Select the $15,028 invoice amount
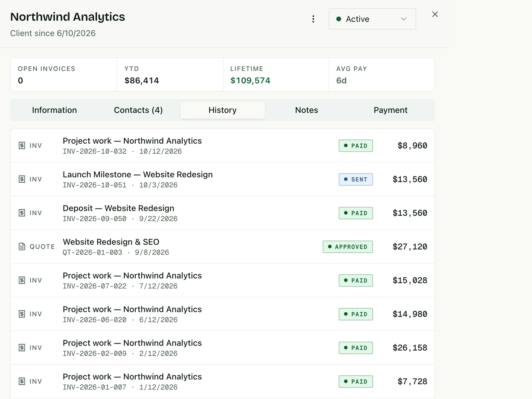Viewport: 532px width, 399px height. (x=410, y=280)
